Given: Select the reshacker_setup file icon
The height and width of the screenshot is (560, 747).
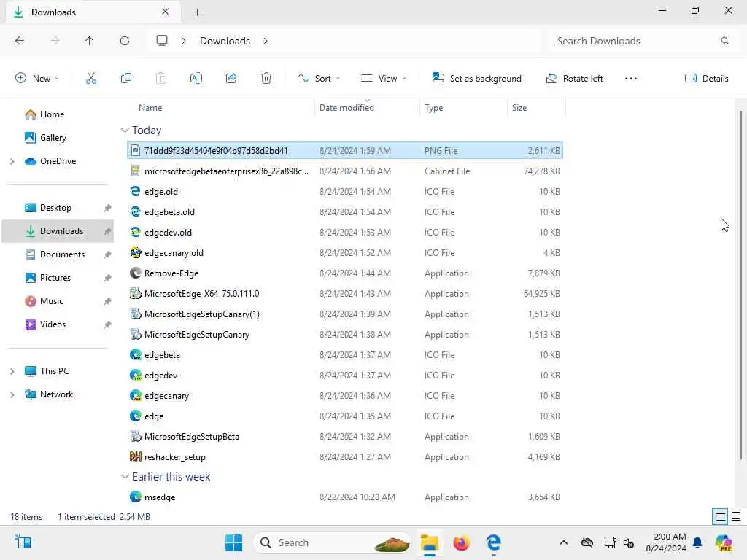Looking at the screenshot, I should 135,456.
